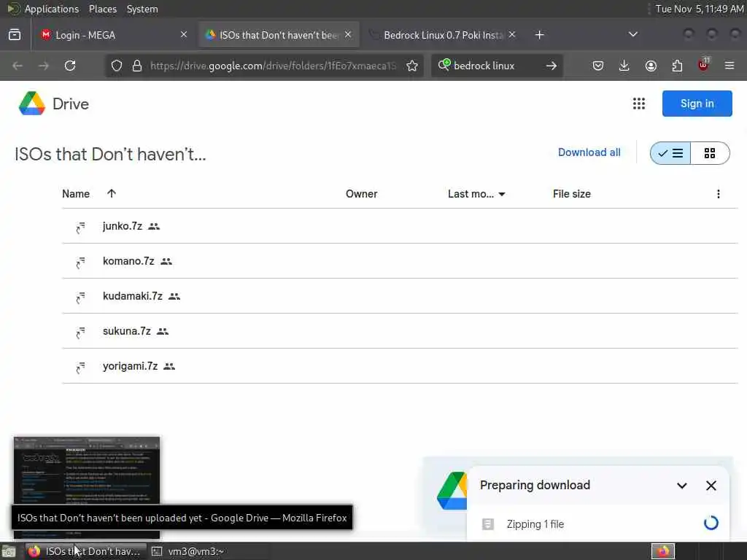The image size is (747, 560).
Task: Click the Name column header
Action: [x=76, y=194]
